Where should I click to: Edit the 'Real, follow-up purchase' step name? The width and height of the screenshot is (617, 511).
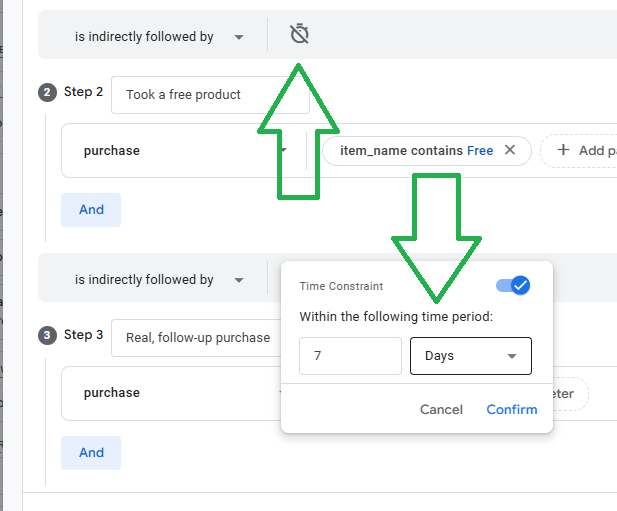pyautogui.click(x=196, y=338)
